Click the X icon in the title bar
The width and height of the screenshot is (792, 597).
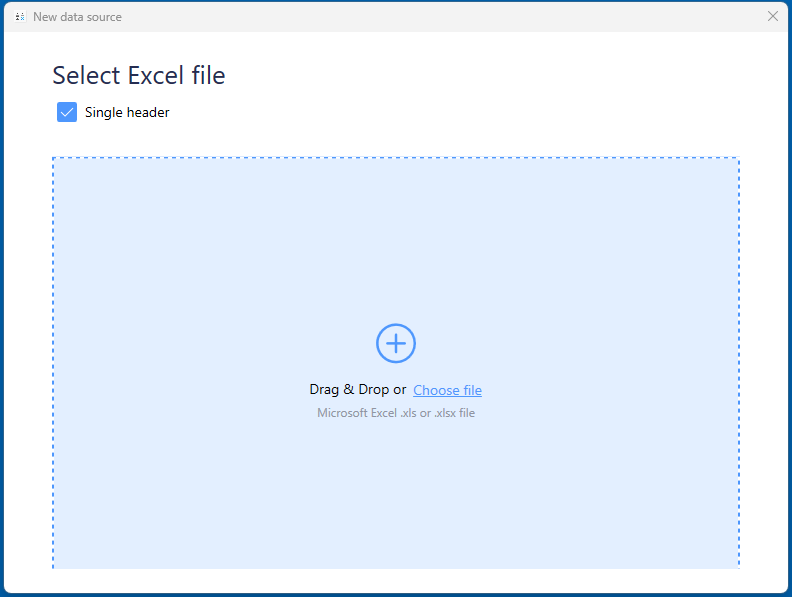tap(772, 16)
